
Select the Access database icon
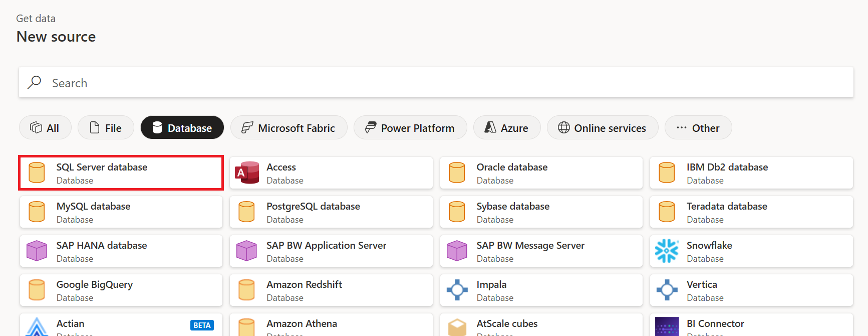click(247, 173)
